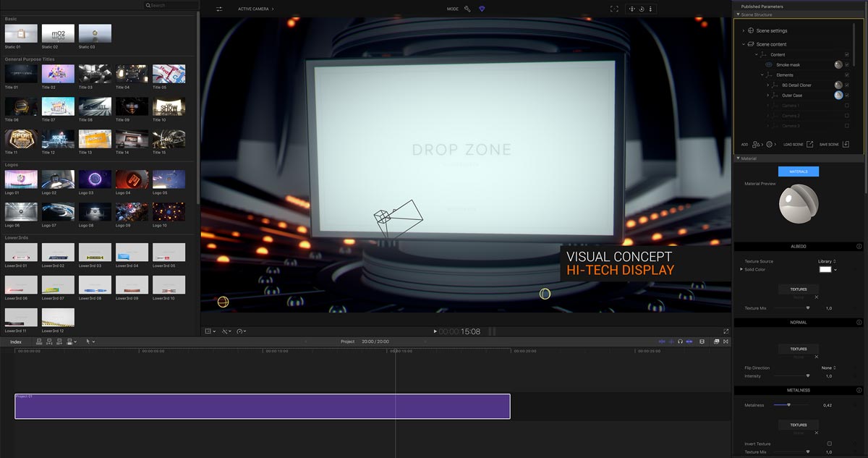Open the Flip Direction None dropdown
The height and width of the screenshot is (458, 868).
click(828, 368)
